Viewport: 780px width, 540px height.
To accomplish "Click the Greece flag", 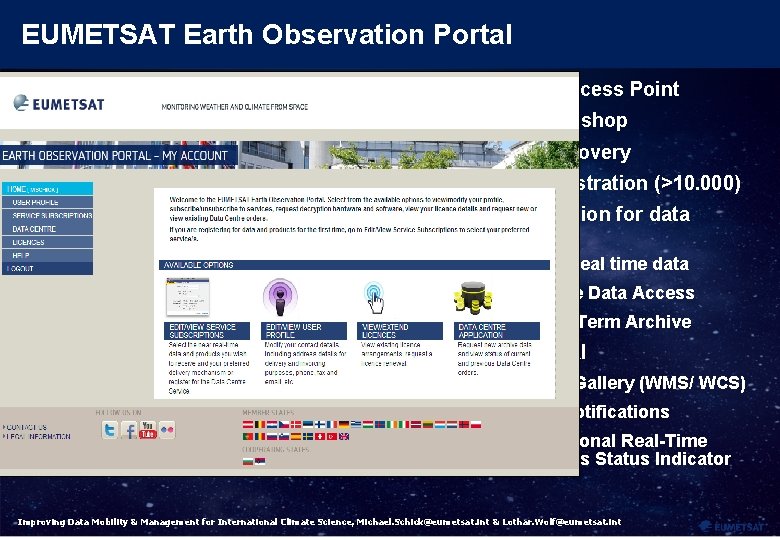I will point(356,425).
